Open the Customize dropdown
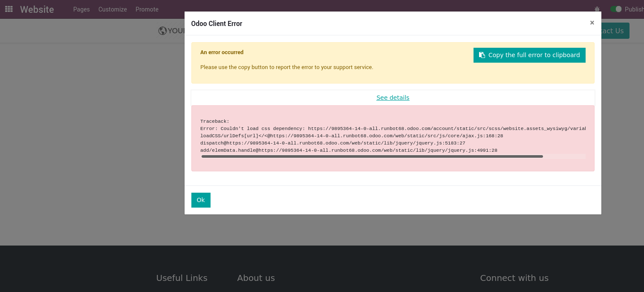Image resolution: width=644 pixels, height=292 pixels. 113,9
